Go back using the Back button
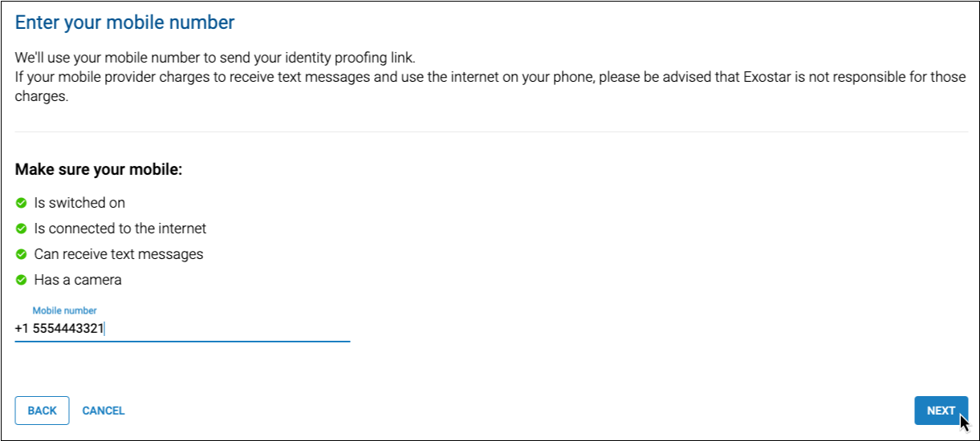Image resolution: width=980 pixels, height=441 pixels. [42, 411]
